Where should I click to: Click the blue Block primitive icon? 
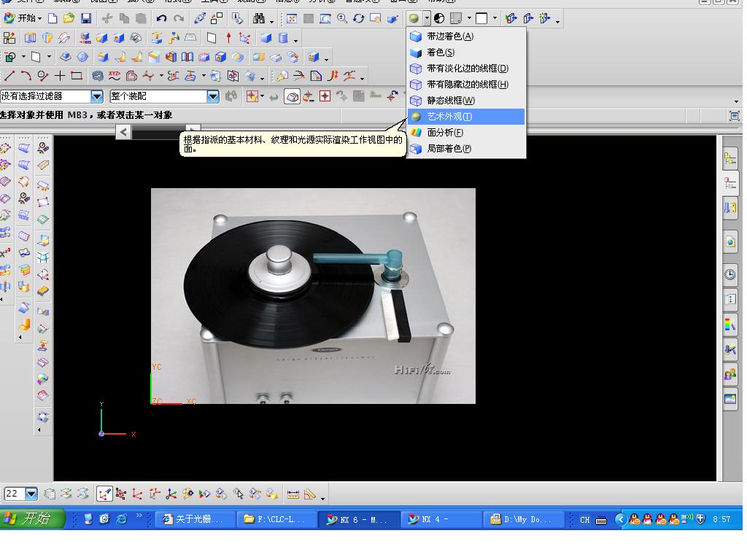click(x=266, y=38)
